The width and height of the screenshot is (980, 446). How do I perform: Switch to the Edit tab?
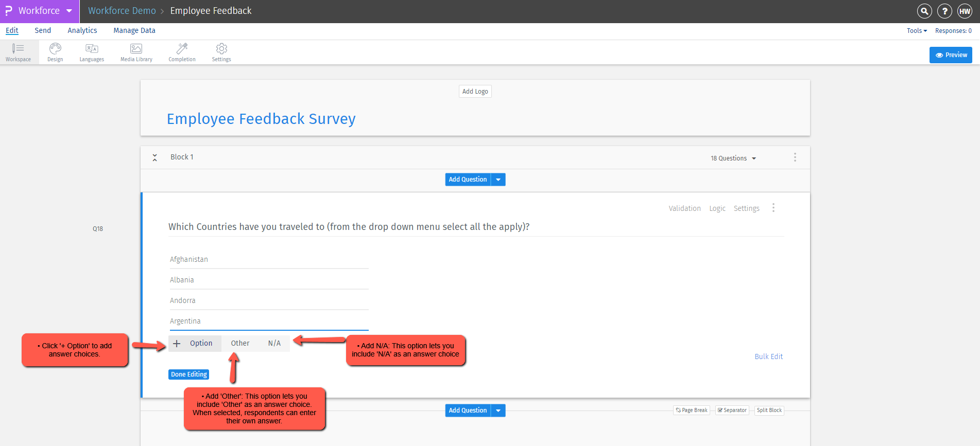coord(12,30)
